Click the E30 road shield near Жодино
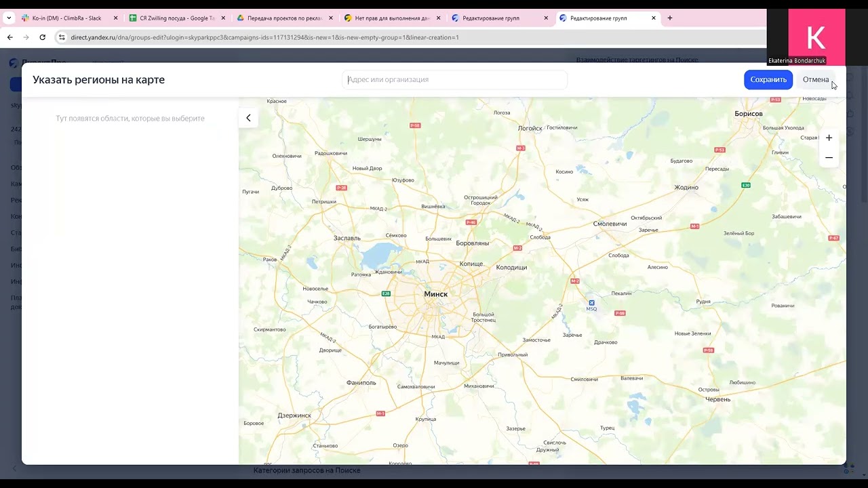 746,185
